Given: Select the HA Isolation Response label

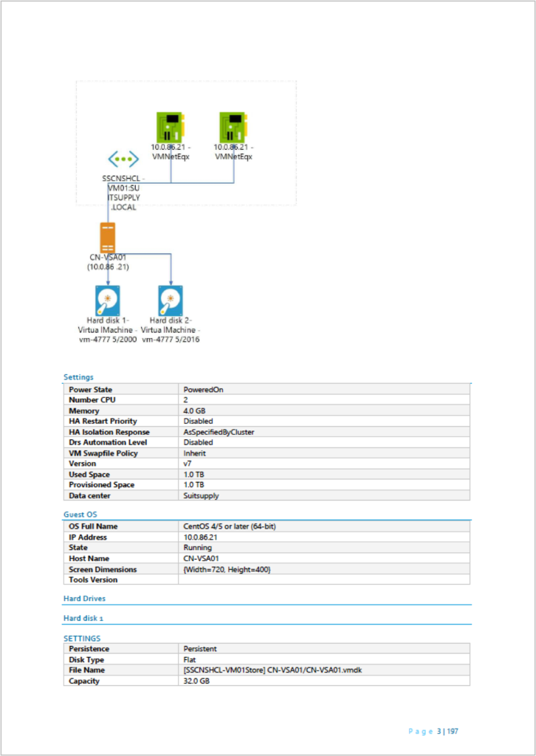Looking at the screenshot, I should (109, 432).
